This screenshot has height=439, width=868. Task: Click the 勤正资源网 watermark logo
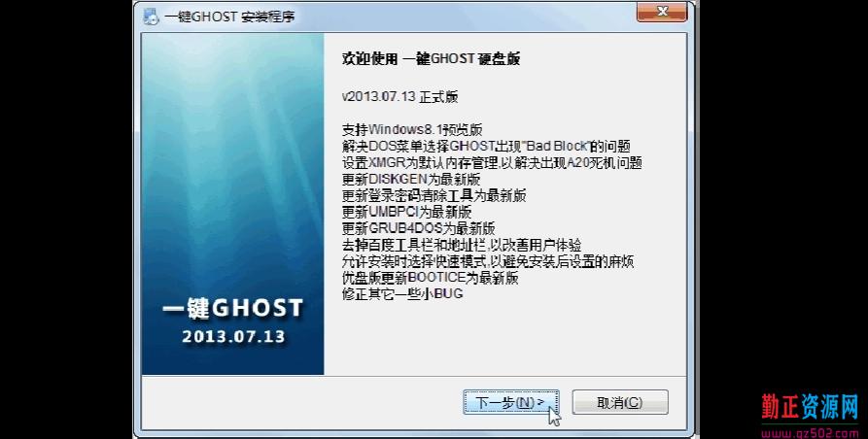(x=810, y=407)
